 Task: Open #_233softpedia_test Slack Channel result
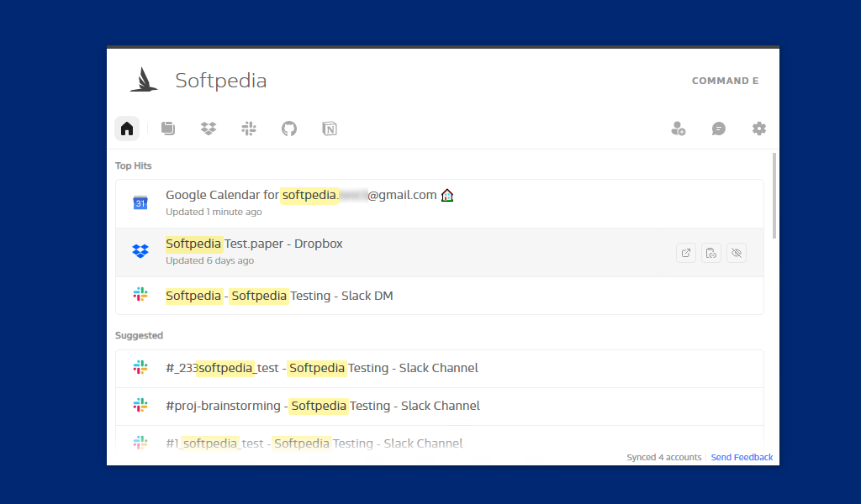coord(439,369)
